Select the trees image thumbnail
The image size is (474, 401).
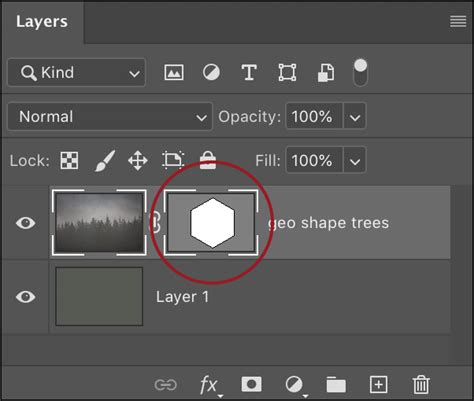coord(99,223)
